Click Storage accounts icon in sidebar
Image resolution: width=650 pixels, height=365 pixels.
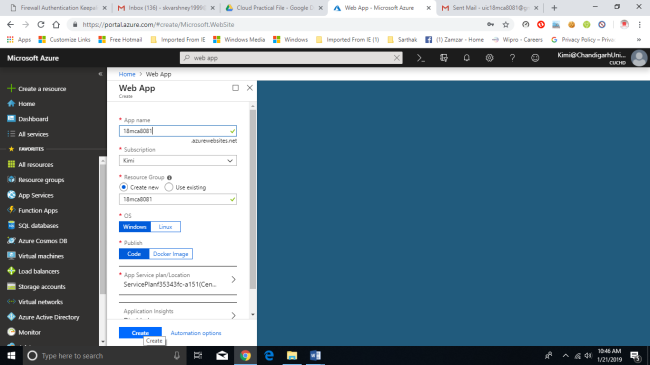pos(11,286)
